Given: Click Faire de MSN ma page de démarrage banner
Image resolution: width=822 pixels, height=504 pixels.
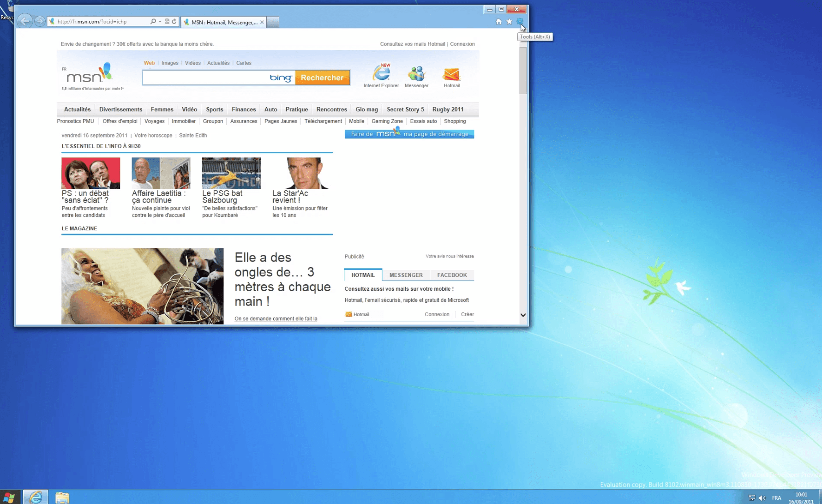Looking at the screenshot, I should click(409, 134).
